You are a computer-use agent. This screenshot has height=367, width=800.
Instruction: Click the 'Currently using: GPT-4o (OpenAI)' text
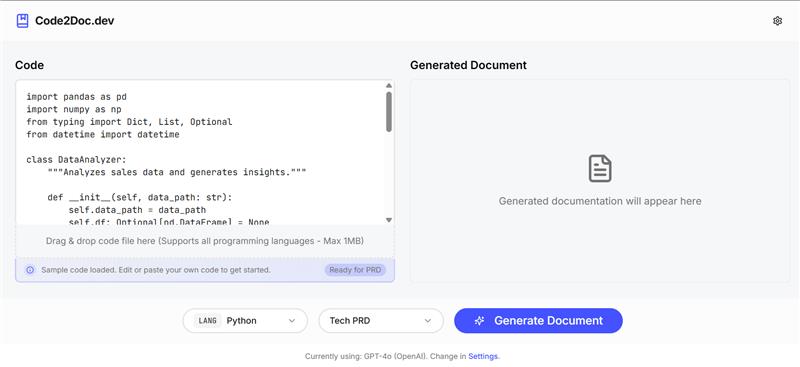point(366,356)
